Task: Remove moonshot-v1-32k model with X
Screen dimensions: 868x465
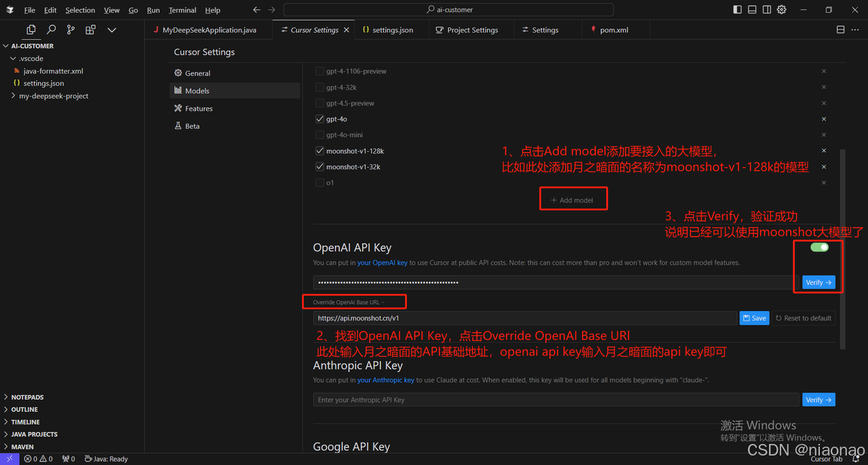Action: click(x=824, y=167)
